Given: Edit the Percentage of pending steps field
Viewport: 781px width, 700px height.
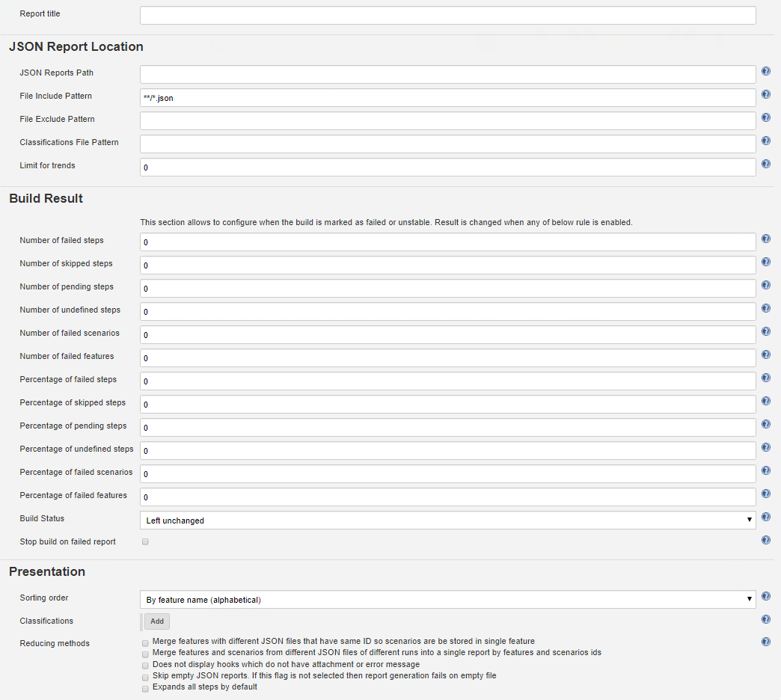Looking at the screenshot, I should tap(448, 427).
